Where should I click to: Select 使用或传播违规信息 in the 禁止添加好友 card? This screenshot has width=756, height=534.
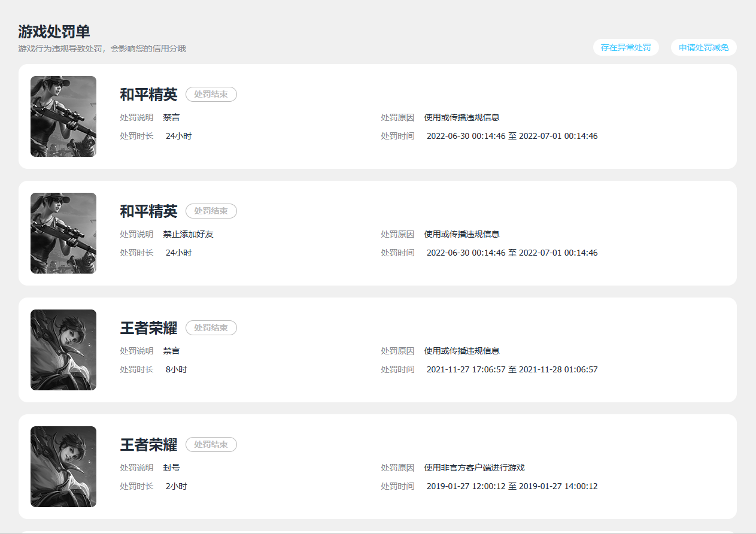[x=462, y=234]
